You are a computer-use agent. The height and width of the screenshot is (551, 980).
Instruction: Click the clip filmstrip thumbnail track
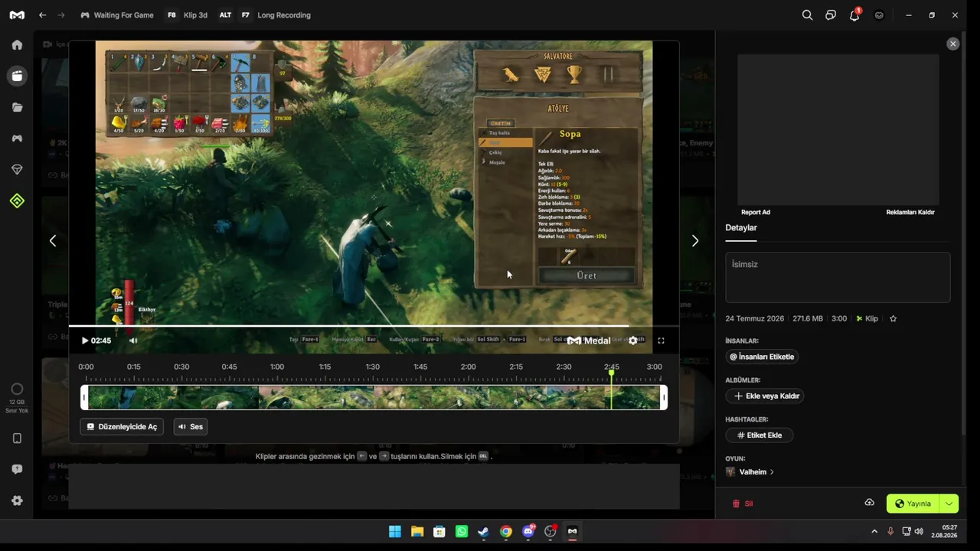click(374, 398)
